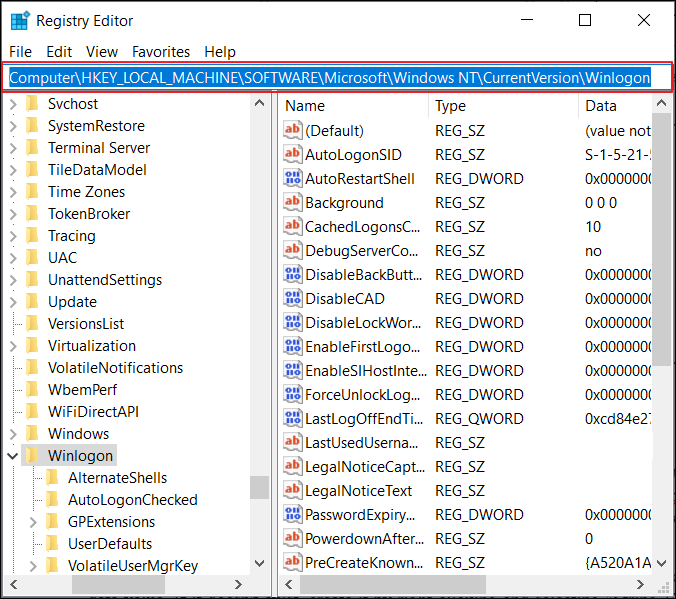Viewport: 676px width, 599px height.
Task: Select the EnableFirstLogo... value
Action: pyautogui.click(x=363, y=347)
